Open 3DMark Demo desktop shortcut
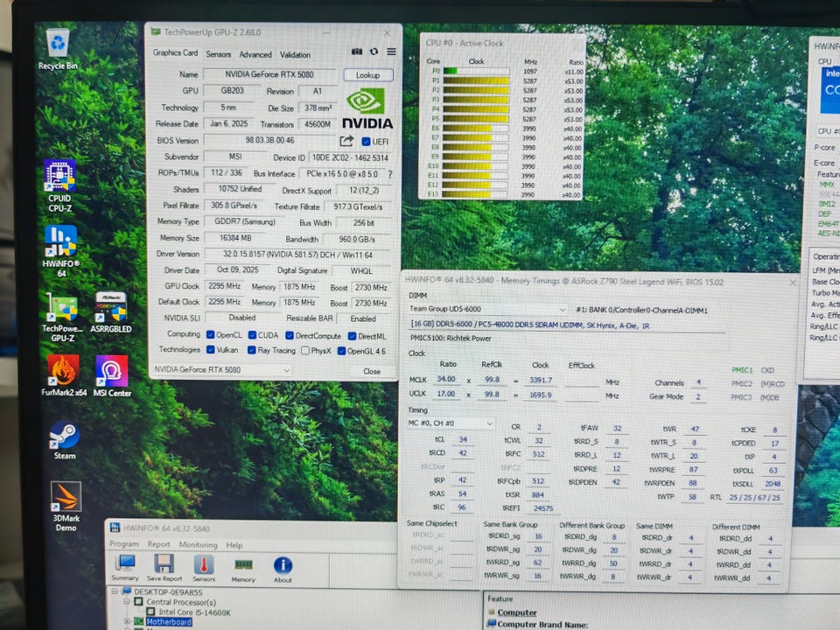840x630 pixels. tap(66, 506)
